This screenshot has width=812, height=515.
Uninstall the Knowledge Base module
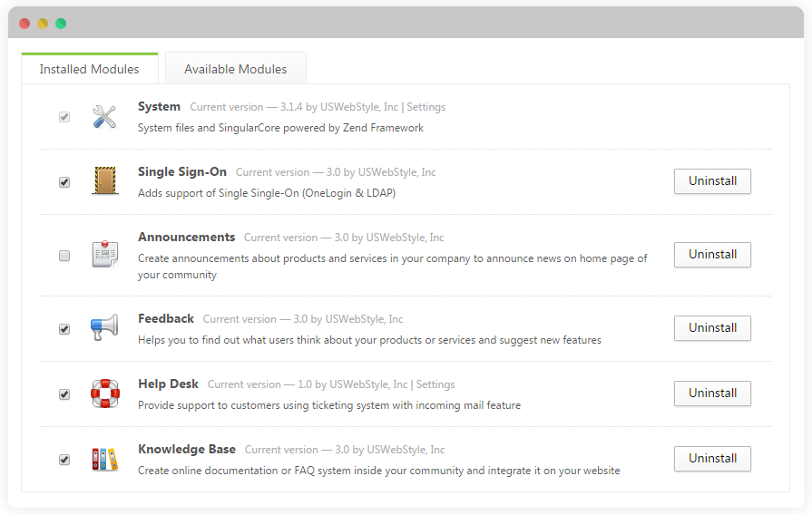tap(712, 459)
